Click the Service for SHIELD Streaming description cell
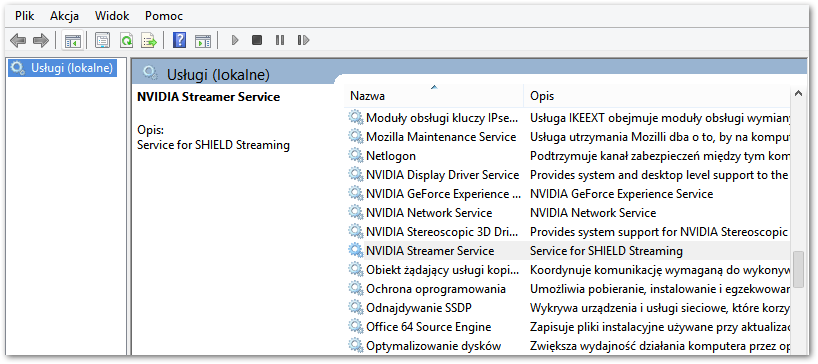The height and width of the screenshot is (364, 818). 606,251
